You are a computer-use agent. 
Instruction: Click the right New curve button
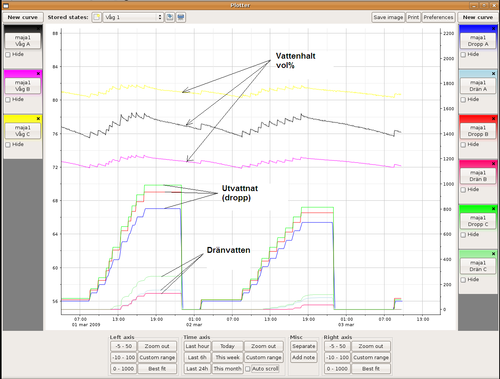coord(478,17)
